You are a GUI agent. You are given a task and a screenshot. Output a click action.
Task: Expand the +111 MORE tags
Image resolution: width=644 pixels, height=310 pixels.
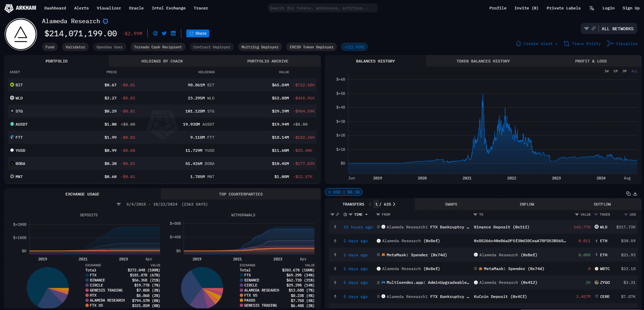pyautogui.click(x=354, y=47)
